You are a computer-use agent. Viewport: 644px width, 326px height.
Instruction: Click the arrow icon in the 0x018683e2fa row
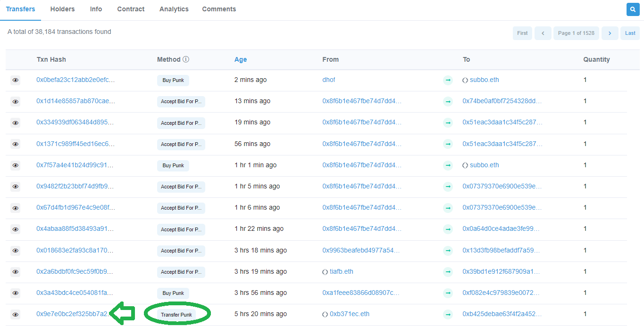pos(448,251)
